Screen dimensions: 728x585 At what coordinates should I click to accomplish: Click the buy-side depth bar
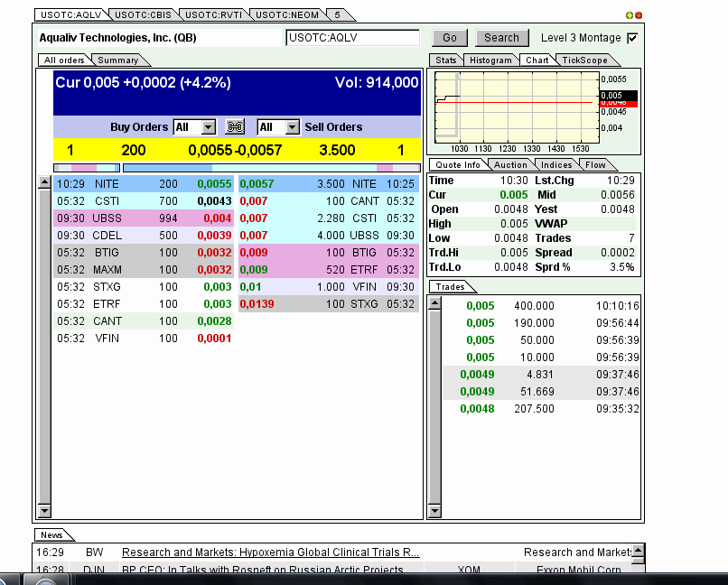pyautogui.click(x=87, y=168)
